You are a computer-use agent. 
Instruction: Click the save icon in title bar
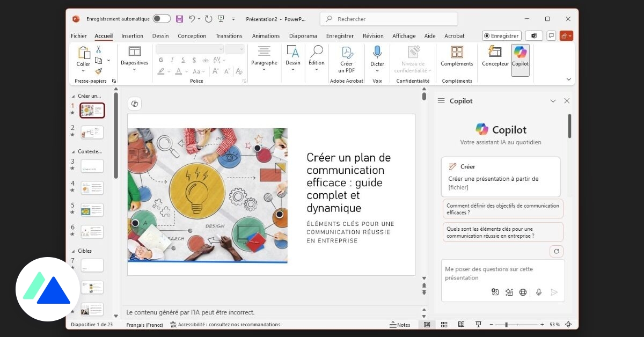(x=179, y=19)
